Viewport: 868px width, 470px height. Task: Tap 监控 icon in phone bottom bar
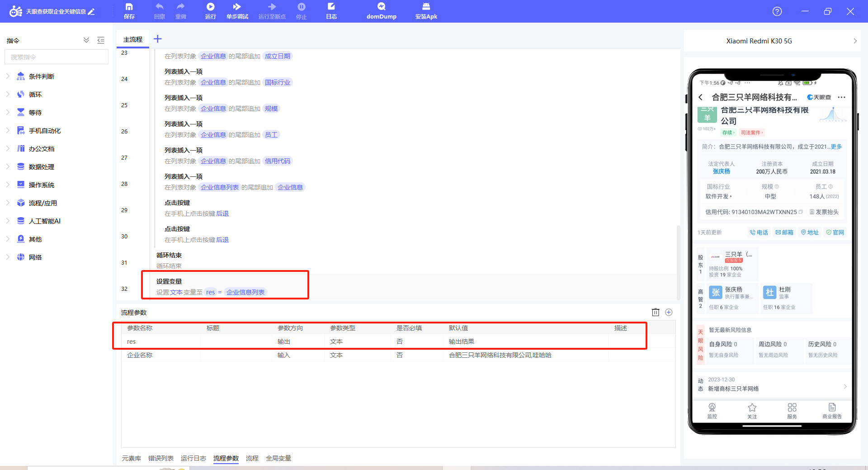click(x=712, y=411)
